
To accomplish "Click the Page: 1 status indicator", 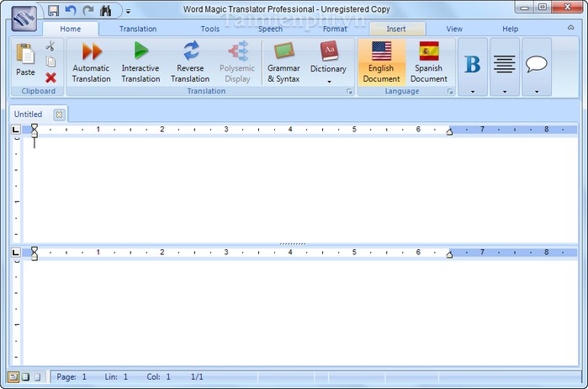I will [x=72, y=376].
